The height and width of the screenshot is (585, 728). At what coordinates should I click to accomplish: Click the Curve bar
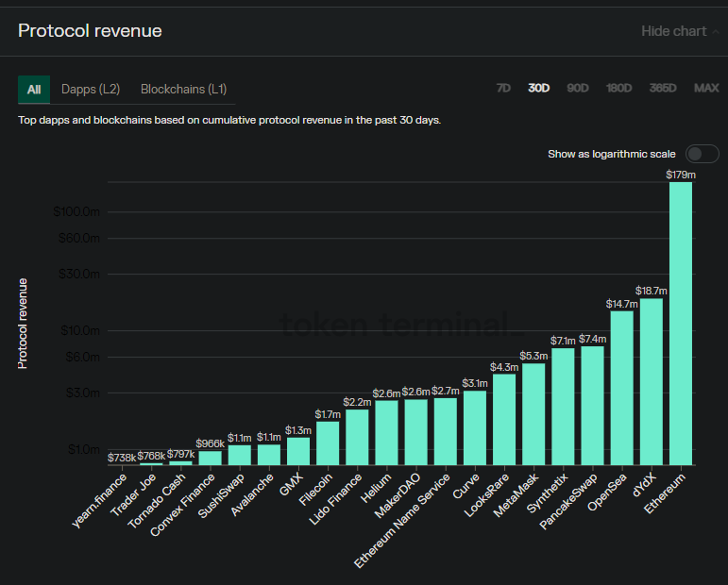click(475, 427)
